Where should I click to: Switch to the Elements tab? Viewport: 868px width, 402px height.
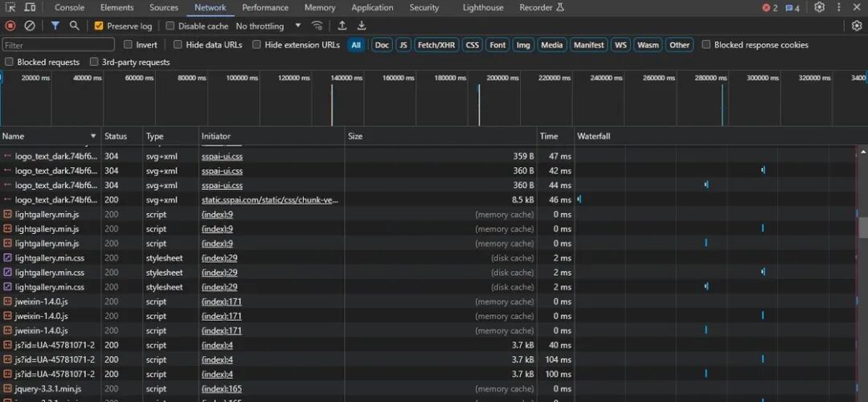(x=117, y=8)
